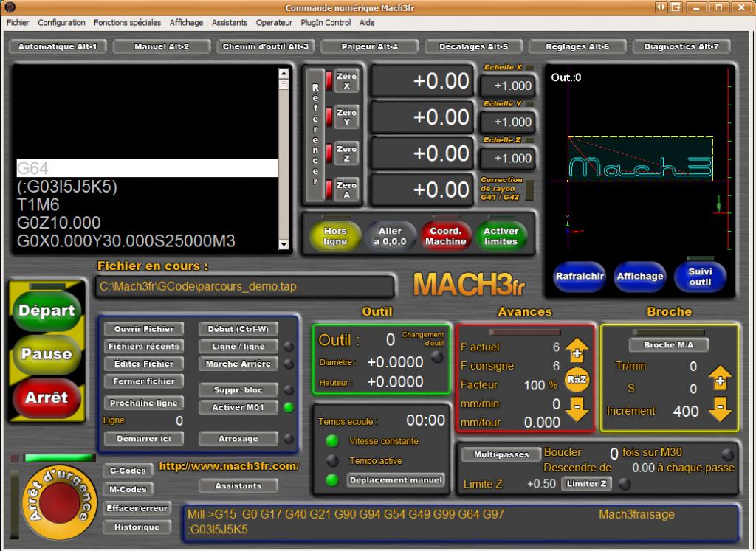Switch to Automatique Alt-1 screen
Screen dimensions: 756x551
58,46
